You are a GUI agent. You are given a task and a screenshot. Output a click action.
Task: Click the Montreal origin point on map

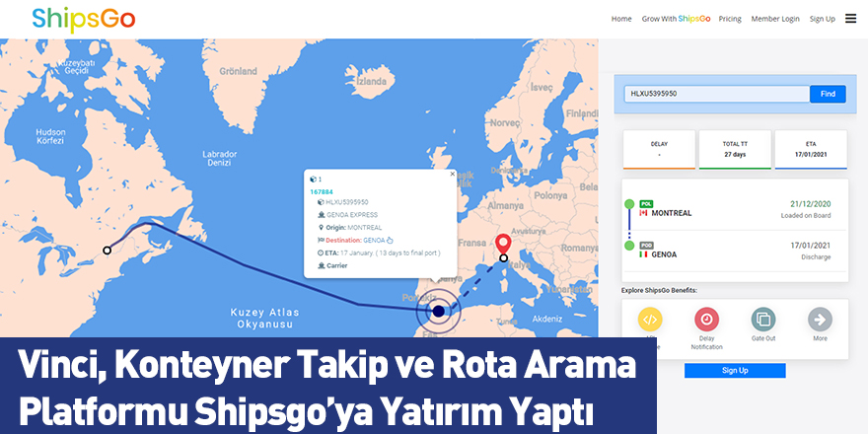click(107, 251)
